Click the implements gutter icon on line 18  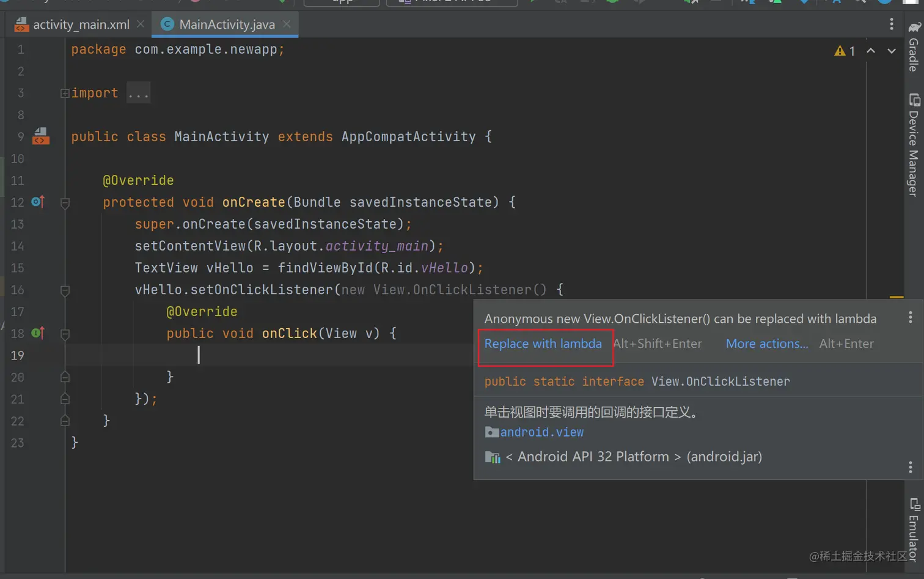click(x=38, y=333)
